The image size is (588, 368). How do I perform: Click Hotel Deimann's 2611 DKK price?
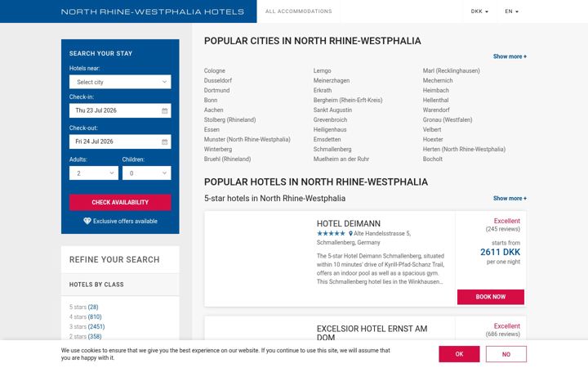(501, 252)
